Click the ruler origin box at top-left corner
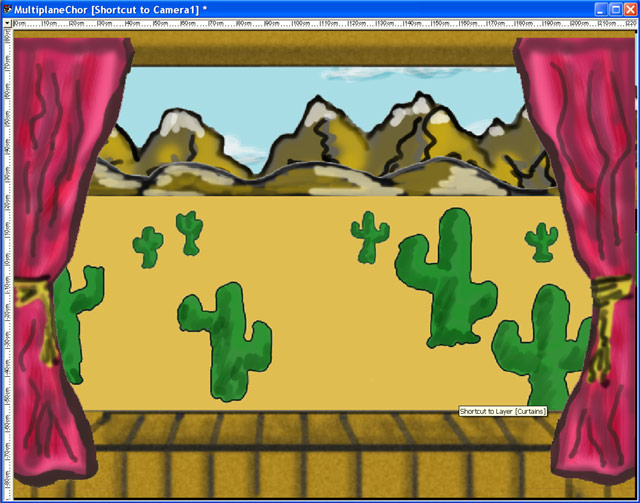Image resolution: width=640 pixels, height=503 pixels. pyautogui.click(x=6, y=24)
